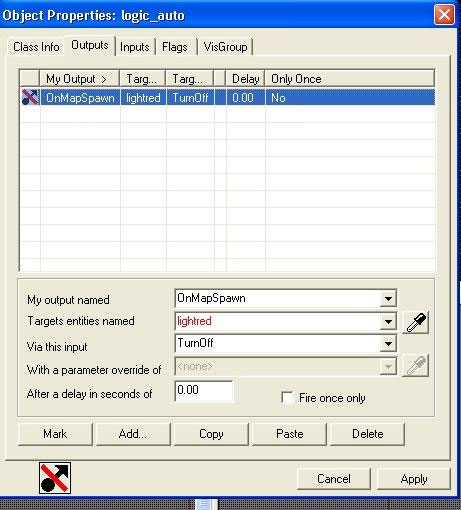Open the Via this input dropdown
This screenshot has width=461, height=510.
(x=388, y=343)
